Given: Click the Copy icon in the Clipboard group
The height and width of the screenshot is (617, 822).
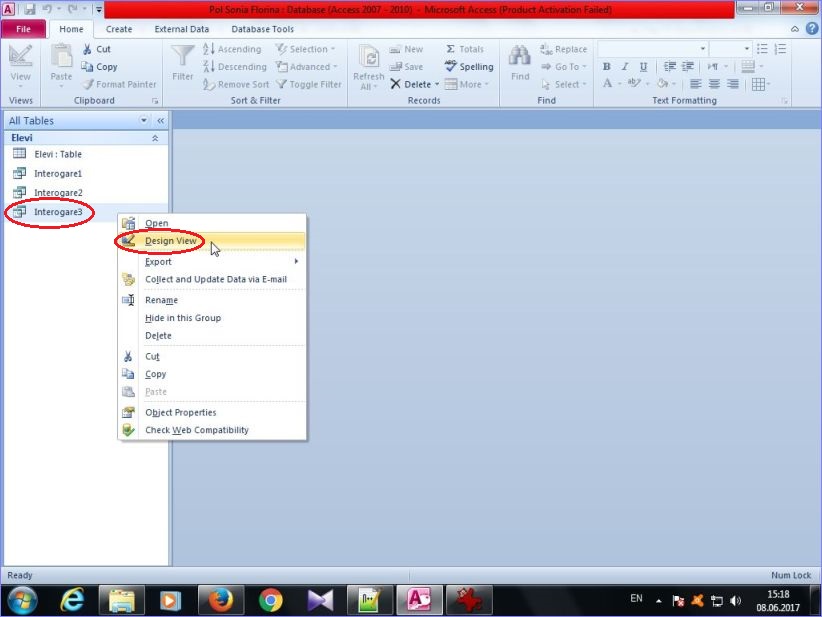Looking at the screenshot, I should (x=87, y=67).
